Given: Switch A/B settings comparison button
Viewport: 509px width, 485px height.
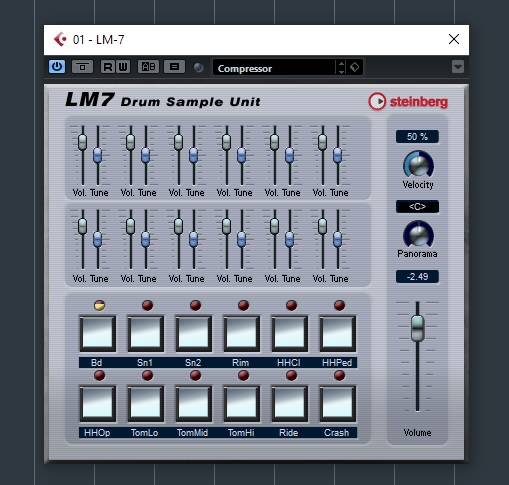Looking at the screenshot, I should coord(148,67).
